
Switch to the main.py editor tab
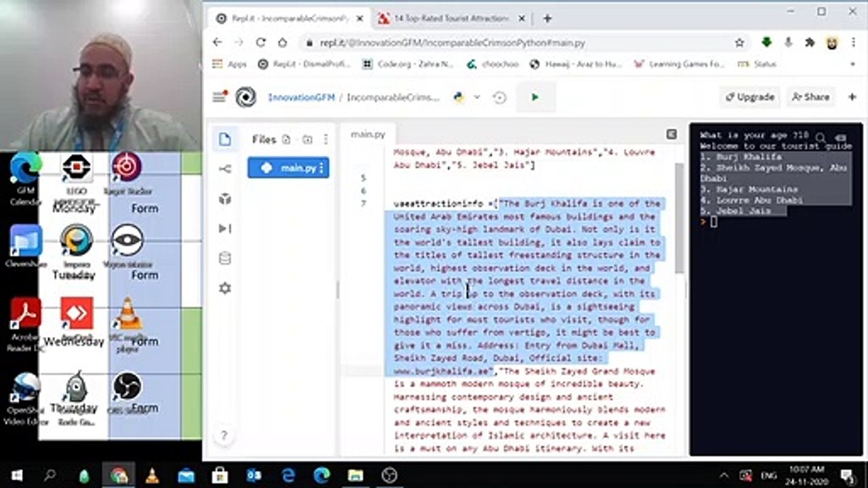(x=368, y=134)
